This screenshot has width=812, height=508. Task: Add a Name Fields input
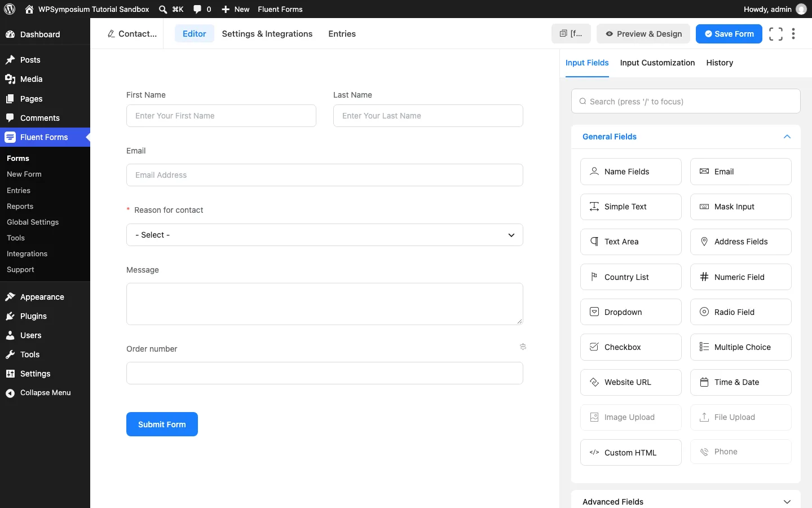(630, 172)
